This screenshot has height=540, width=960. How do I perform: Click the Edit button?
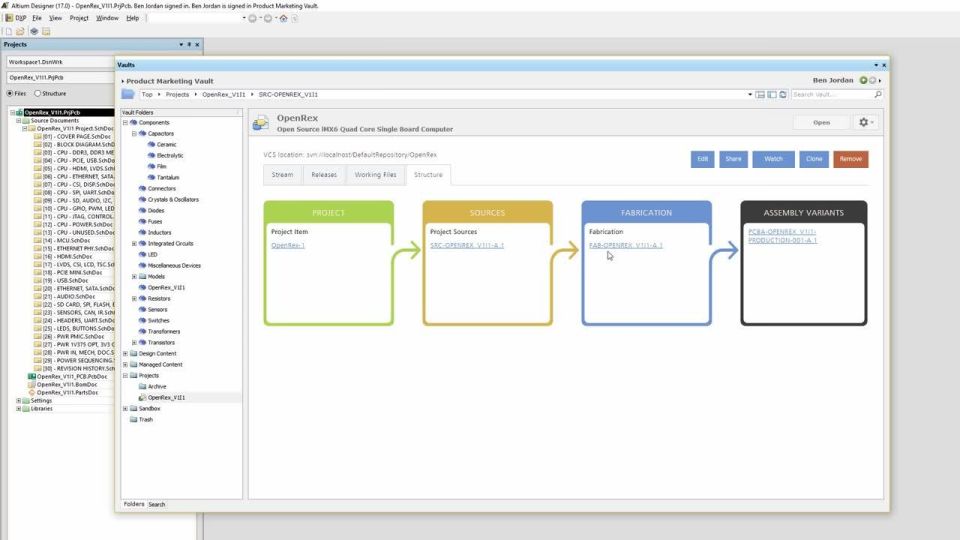(702, 159)
